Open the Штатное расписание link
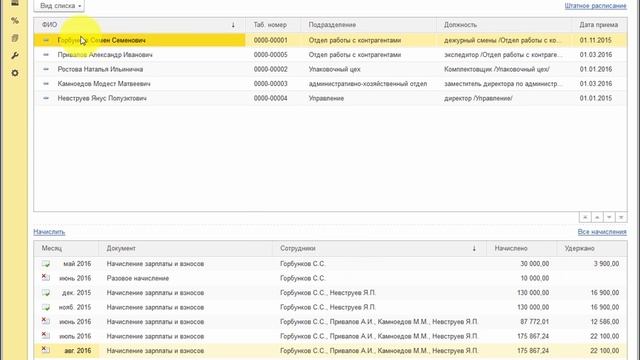The height and width of the screenshot is (360, 640). [596, 6]
